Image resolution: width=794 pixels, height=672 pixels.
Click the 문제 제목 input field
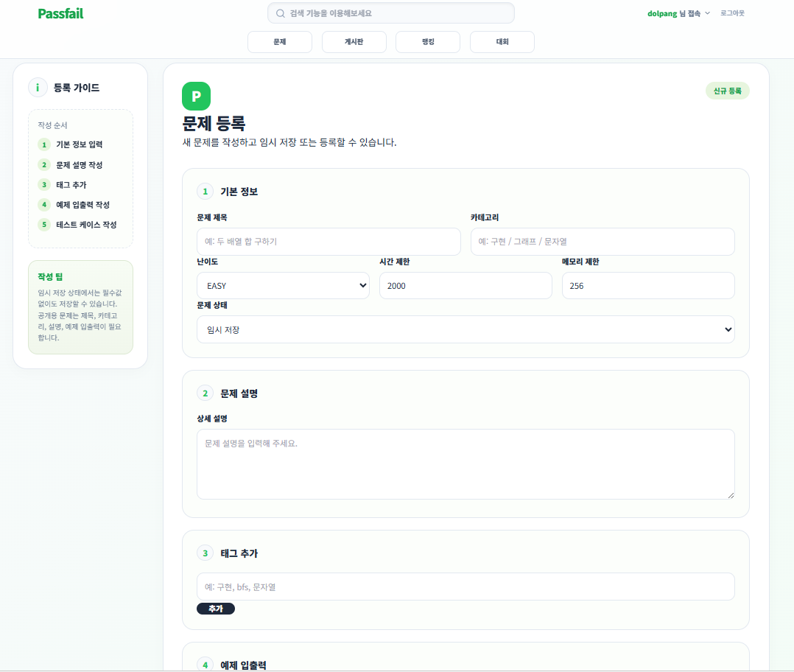tap(329, 242)
